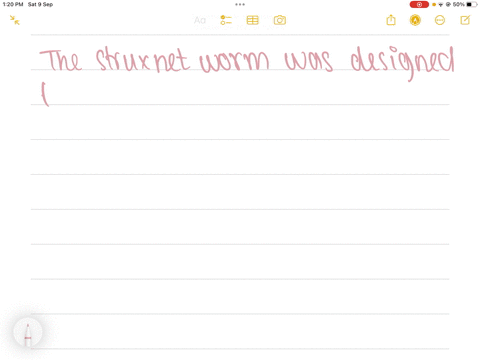
Task: Toggle the markup pen tool icon
Action: (x=415, y=20)
